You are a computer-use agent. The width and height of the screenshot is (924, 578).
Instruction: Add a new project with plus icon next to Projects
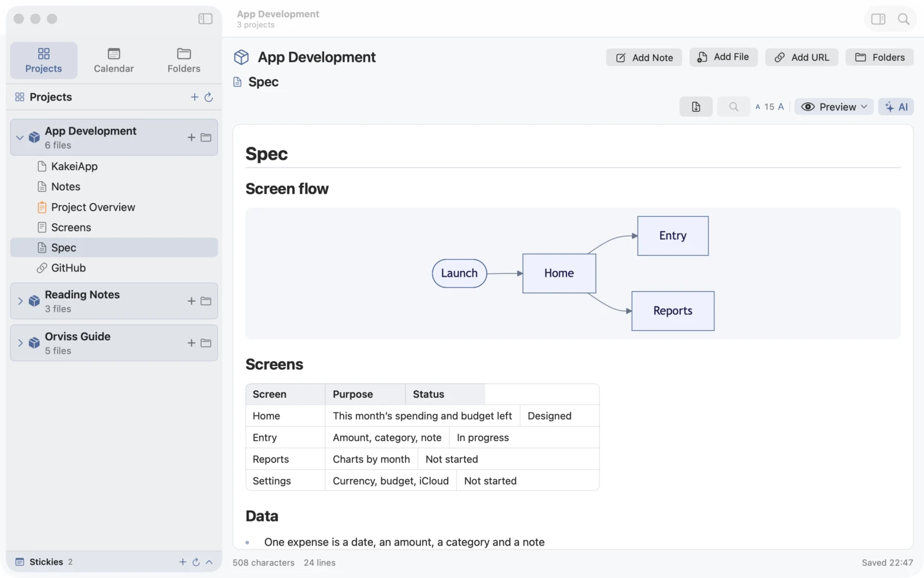195,97
